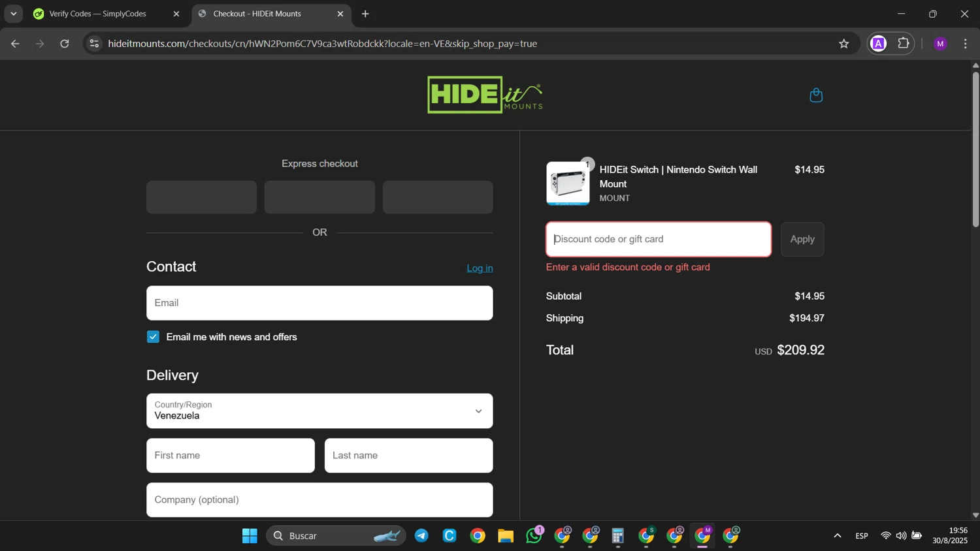This screenshot has width=980, height=551.
Task: Open the Windows Start menu
Action: 250,536
